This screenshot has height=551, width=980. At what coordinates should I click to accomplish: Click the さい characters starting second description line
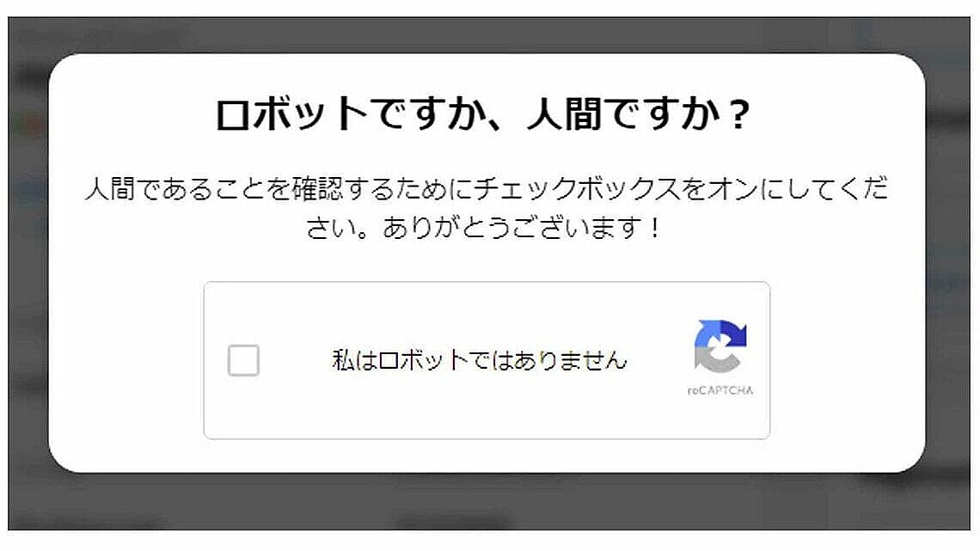coord(331,228)
